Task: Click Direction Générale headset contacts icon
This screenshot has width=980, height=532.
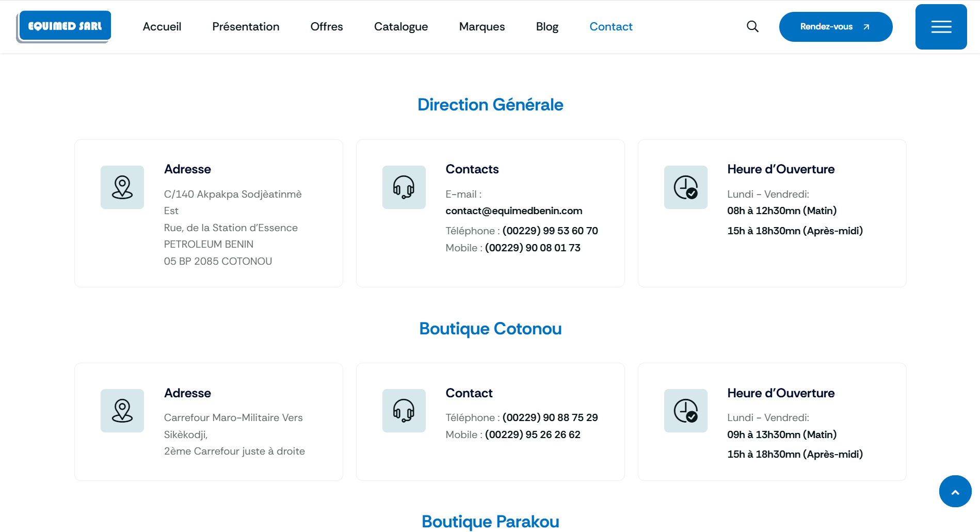Action: [404, 187]
